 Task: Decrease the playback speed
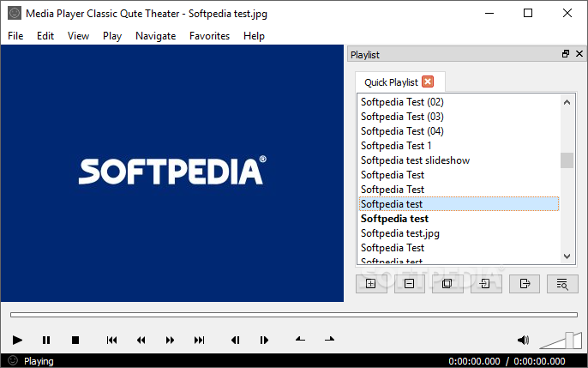tap(300, 340)
